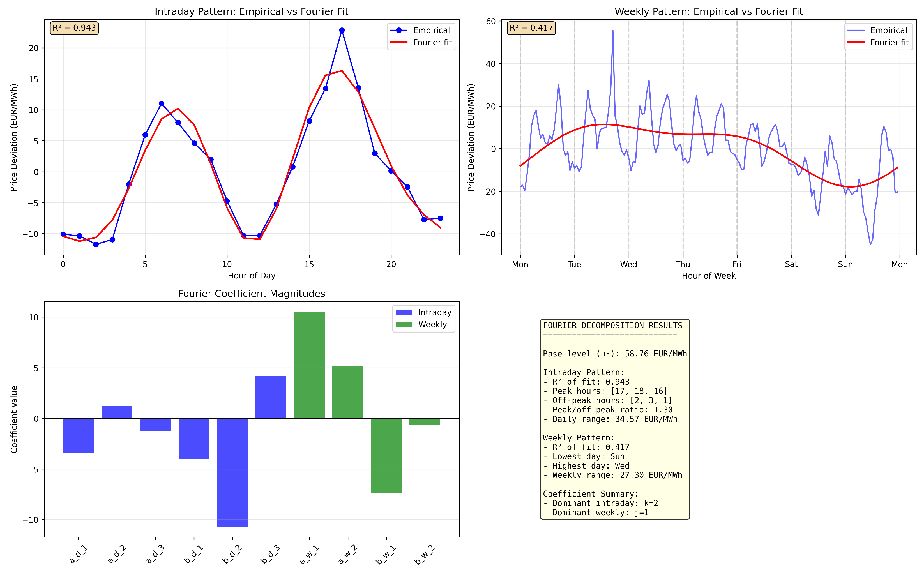Click the b_d_2 blue bar
This screenshot has width=924, height=570.
tap(232, 472)
